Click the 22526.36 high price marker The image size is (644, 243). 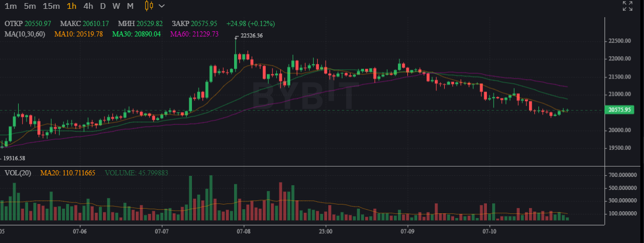(252, 36)
